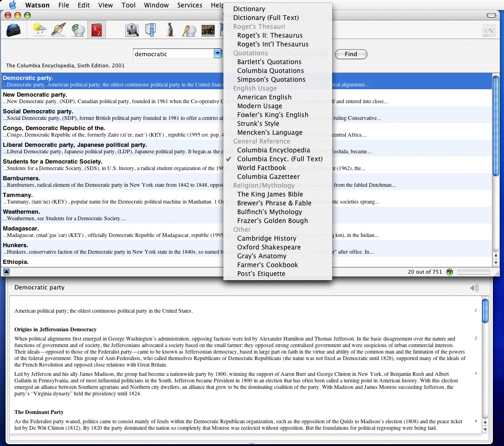This screenshot has width=504, height=446.
Task: Choose Frazer's Golden Bough
Action: click(278, 221)
